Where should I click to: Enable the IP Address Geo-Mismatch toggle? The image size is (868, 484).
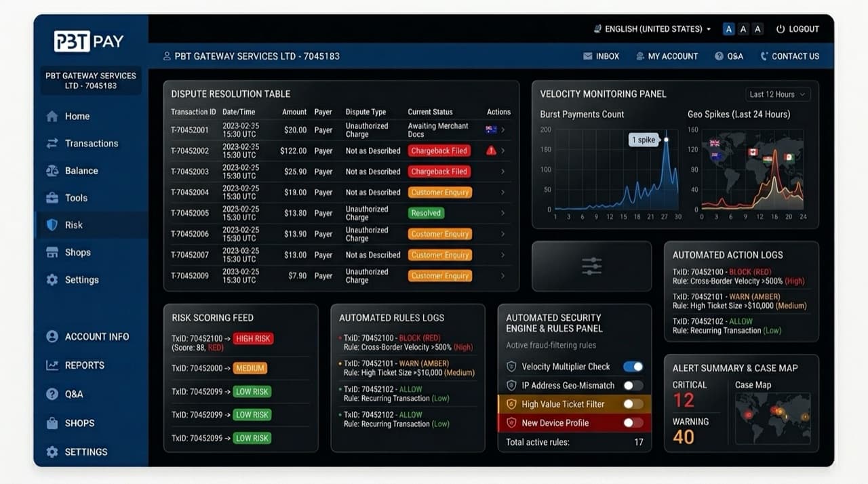[x=633, y=386]
